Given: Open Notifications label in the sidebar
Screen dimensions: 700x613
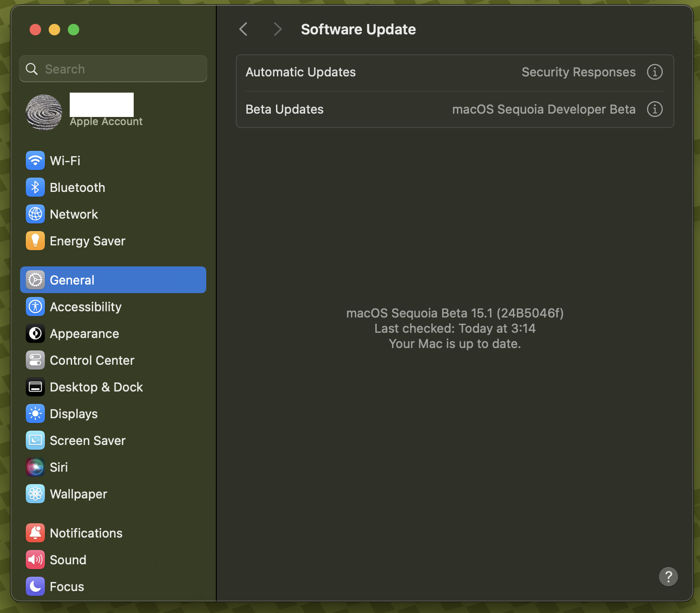Looking at the screenshot, I should point(86,533).
